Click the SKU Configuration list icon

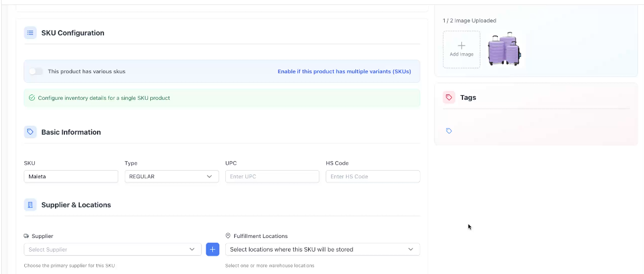(30, 33)
